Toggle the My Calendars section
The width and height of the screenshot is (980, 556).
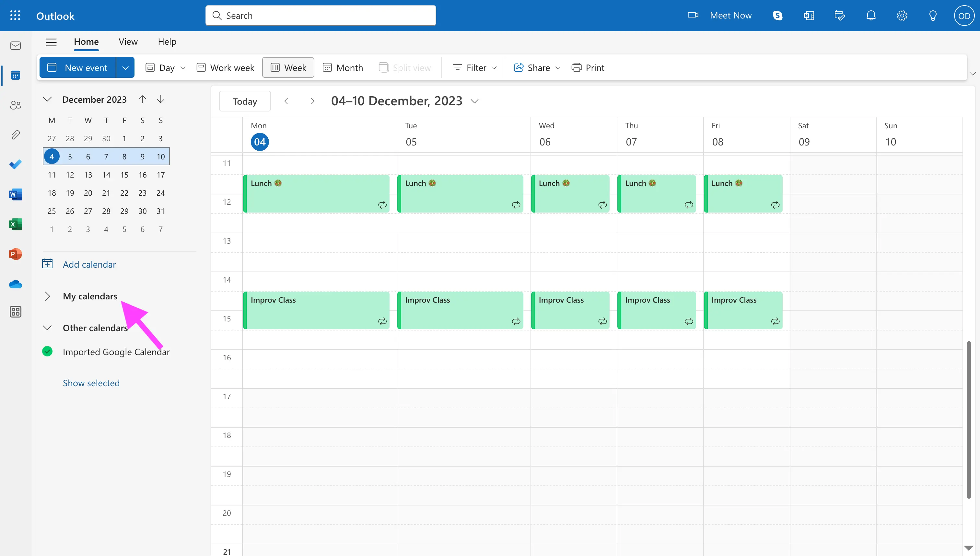click(x=47, y=295)
